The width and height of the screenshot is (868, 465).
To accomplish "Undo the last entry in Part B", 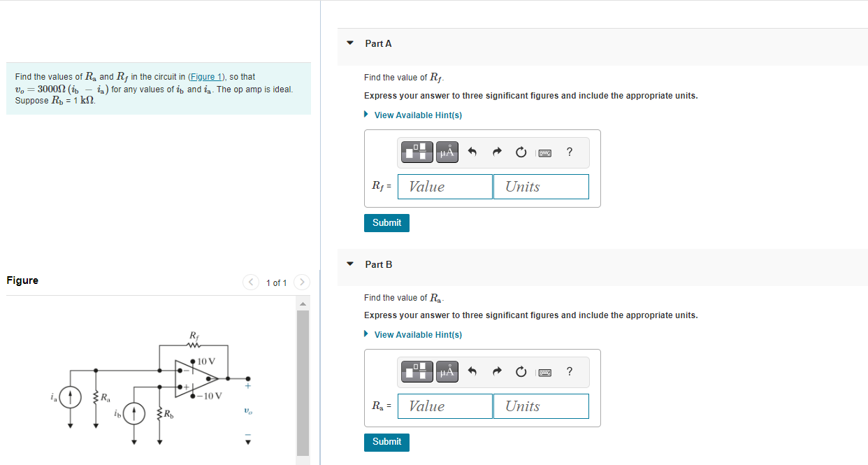I will pyautogui.click(x=472, y=371).
